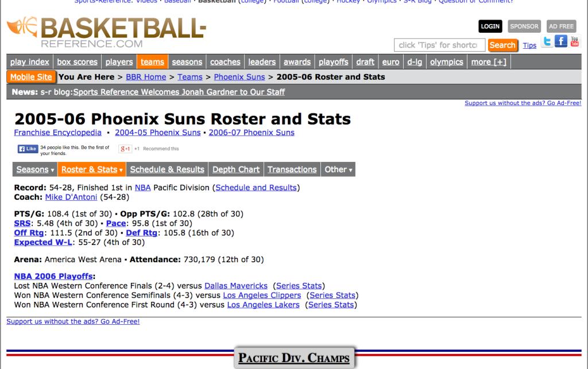
Task: Open coach Mike D'Antoni's page
Action: (71, 197)
